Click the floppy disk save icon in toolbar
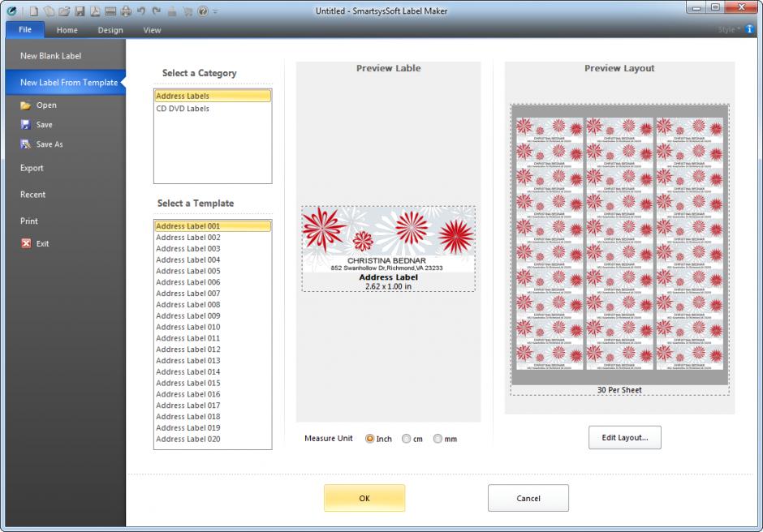This screenshot has width=763, height=532. pos(80,11)
